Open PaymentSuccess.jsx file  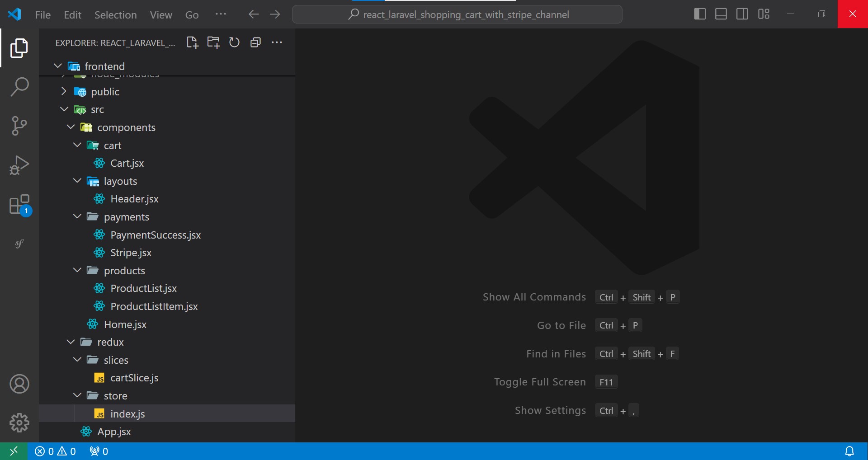(x=167, y=235)
